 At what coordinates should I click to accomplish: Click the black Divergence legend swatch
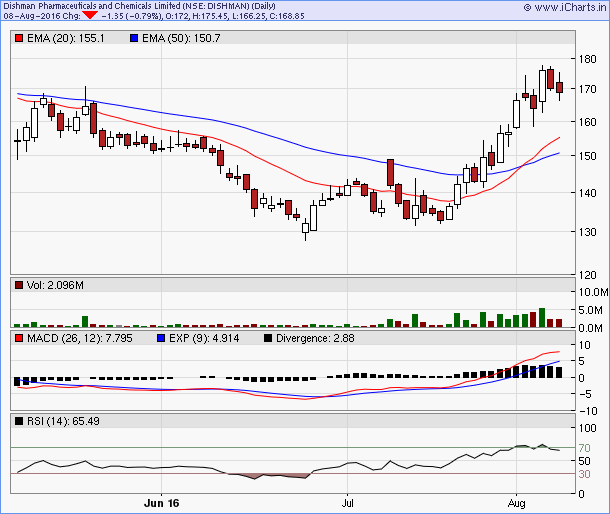[x=268, y=338]
